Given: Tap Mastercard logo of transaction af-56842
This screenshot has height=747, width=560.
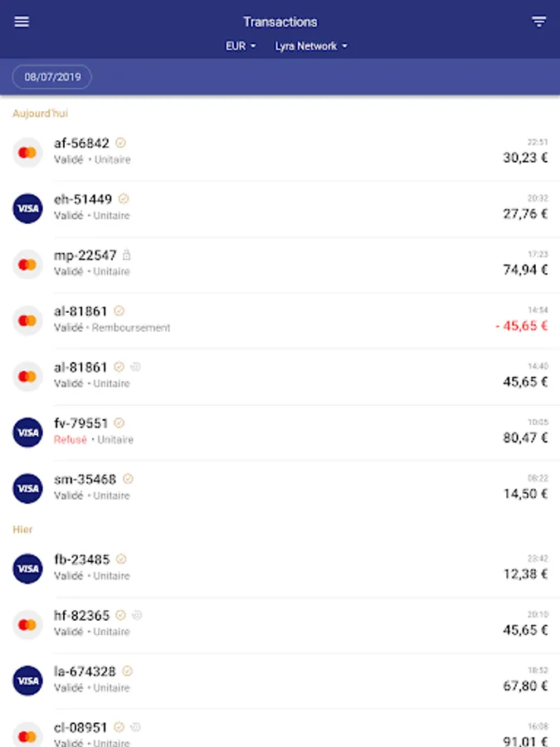Looking at the screenshot, I should click(x=27, y=153).
